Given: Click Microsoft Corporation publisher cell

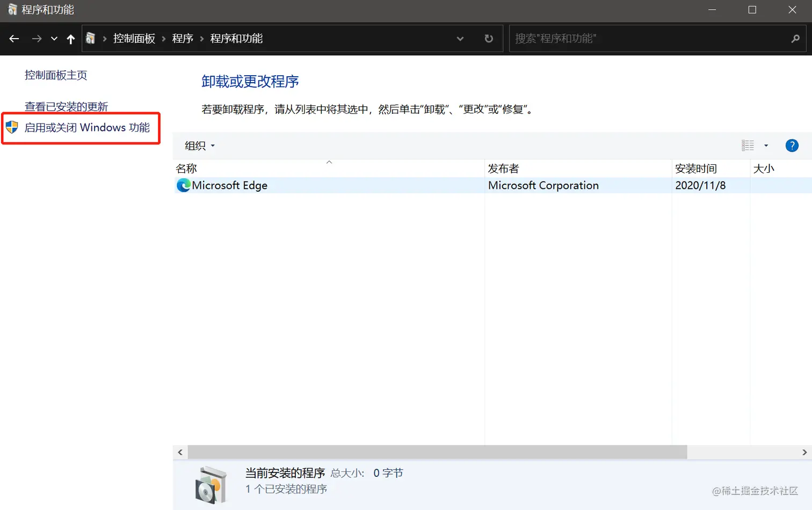Looking at the screenshot, I should click(x=543, y=185).
